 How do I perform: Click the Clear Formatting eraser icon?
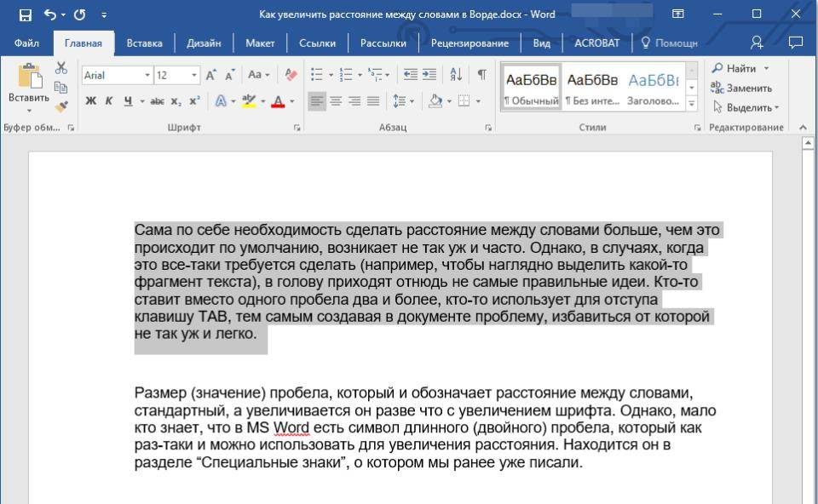pos(291,75)
